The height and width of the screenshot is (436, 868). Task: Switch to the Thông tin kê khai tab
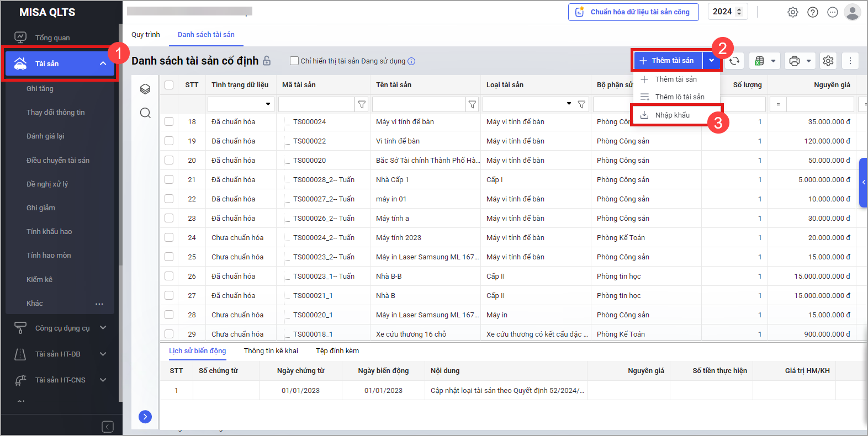pyautogui.click(x=271, y=350)
